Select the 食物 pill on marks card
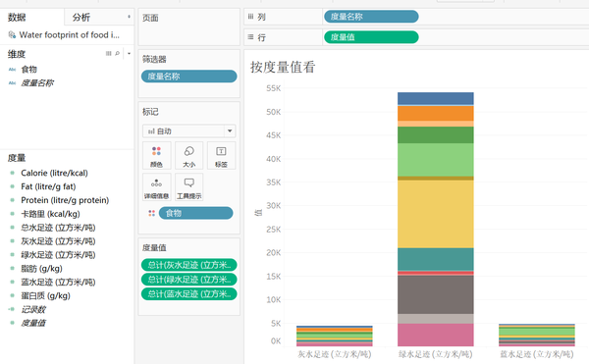Image resolution: width=589 pixels, height=364 pixels. (x=195, y=213)
